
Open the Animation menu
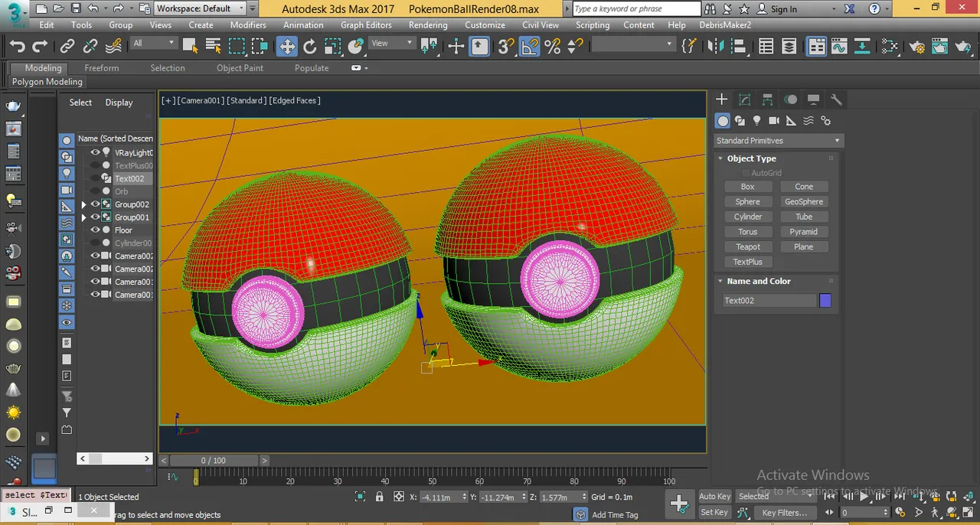pos(303,24)
